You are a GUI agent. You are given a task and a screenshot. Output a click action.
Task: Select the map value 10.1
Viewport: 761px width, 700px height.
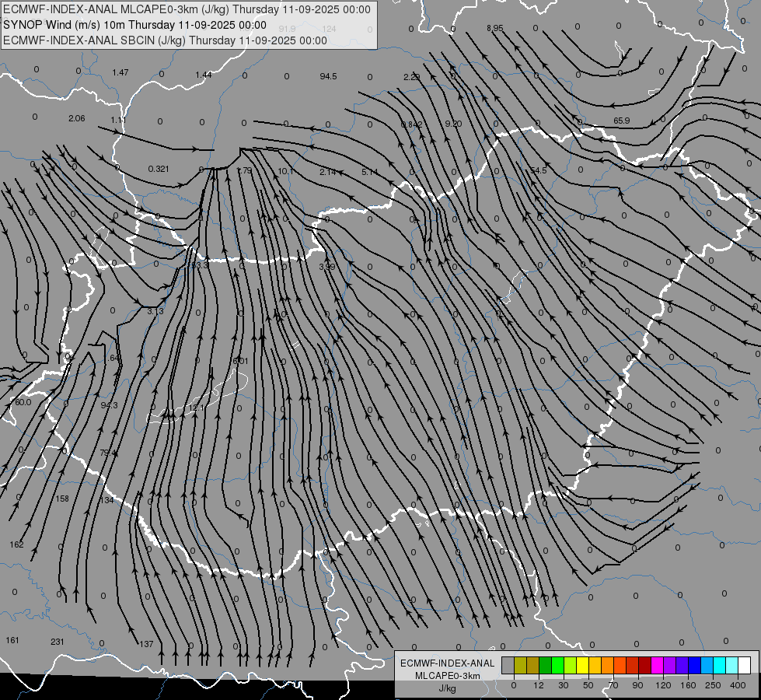tap(286, 171)
